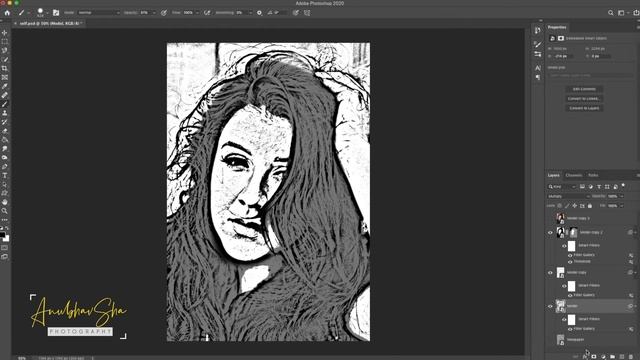Open smoothing options gear icon

point(259,13)
